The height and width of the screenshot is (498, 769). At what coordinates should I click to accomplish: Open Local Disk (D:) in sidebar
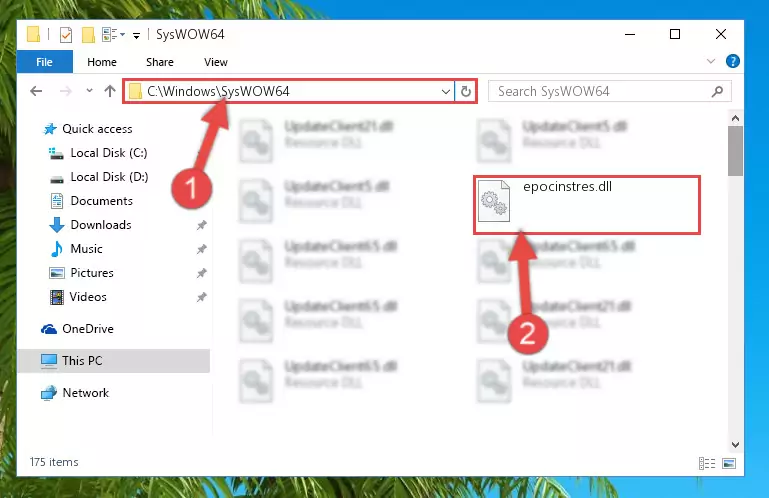tap(109, 177)
